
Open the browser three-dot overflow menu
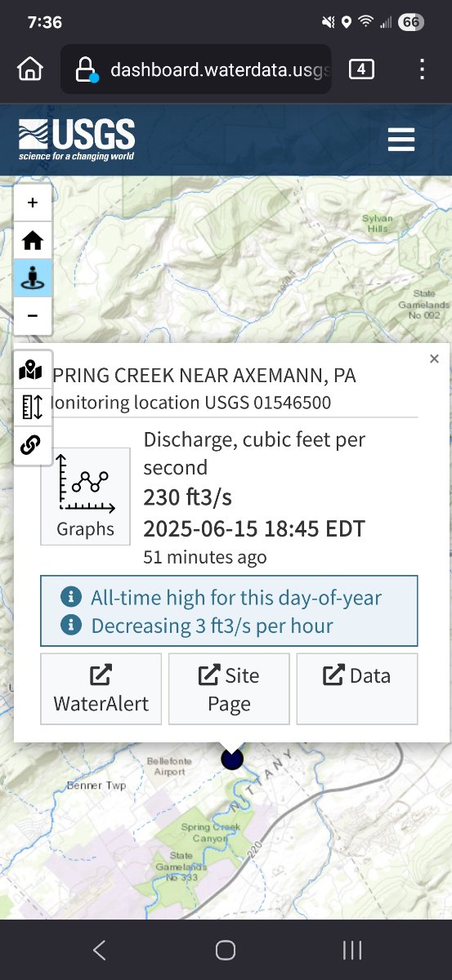[x=422, y=69]
